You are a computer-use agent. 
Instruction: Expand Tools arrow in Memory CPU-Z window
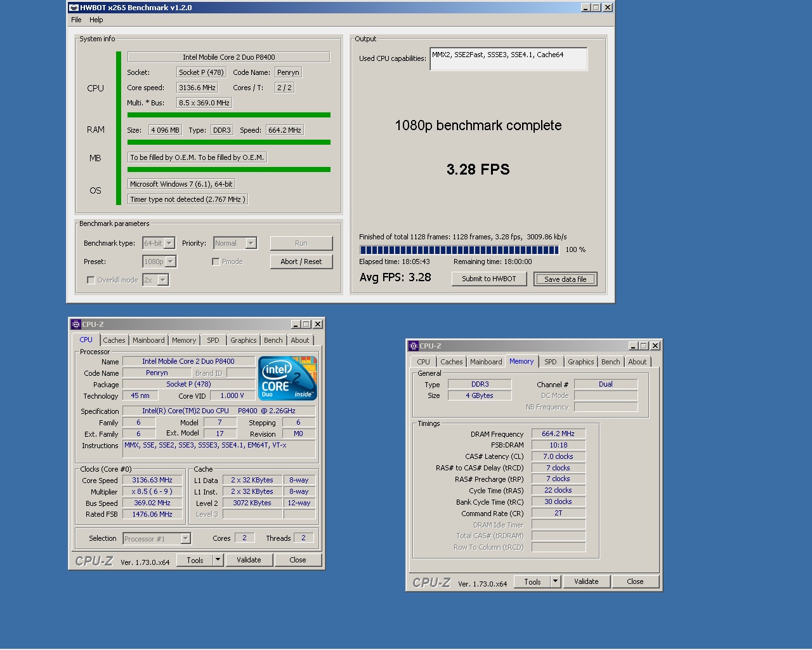[x=555, y=581]
